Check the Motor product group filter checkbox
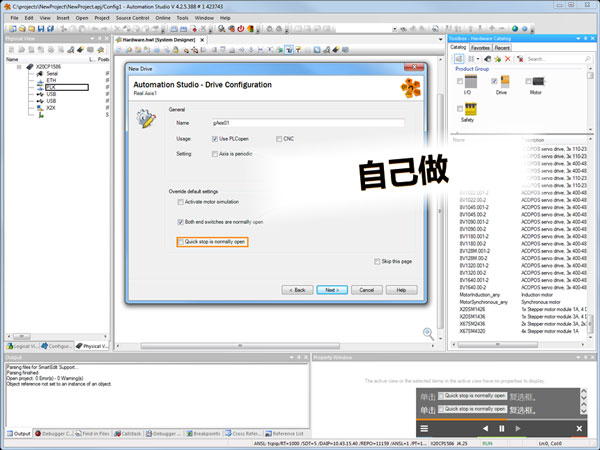 (x=528, y=81)
